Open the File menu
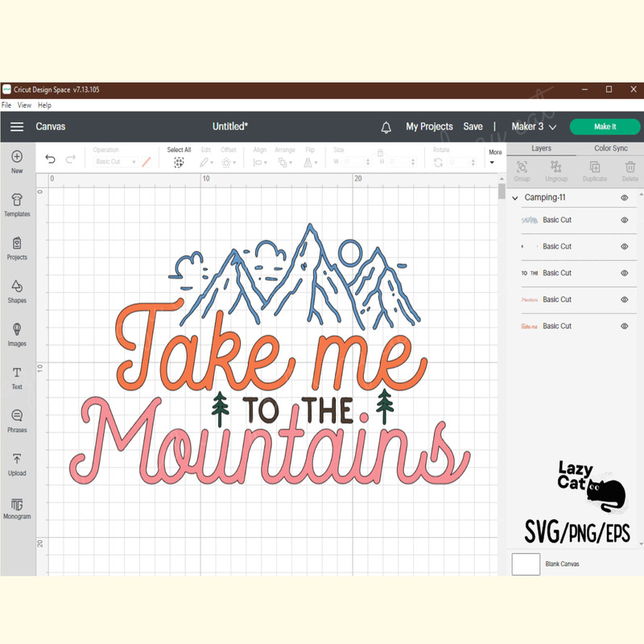Screen dimensions: 644x644 pyautogui.click(x=6, y=105)
